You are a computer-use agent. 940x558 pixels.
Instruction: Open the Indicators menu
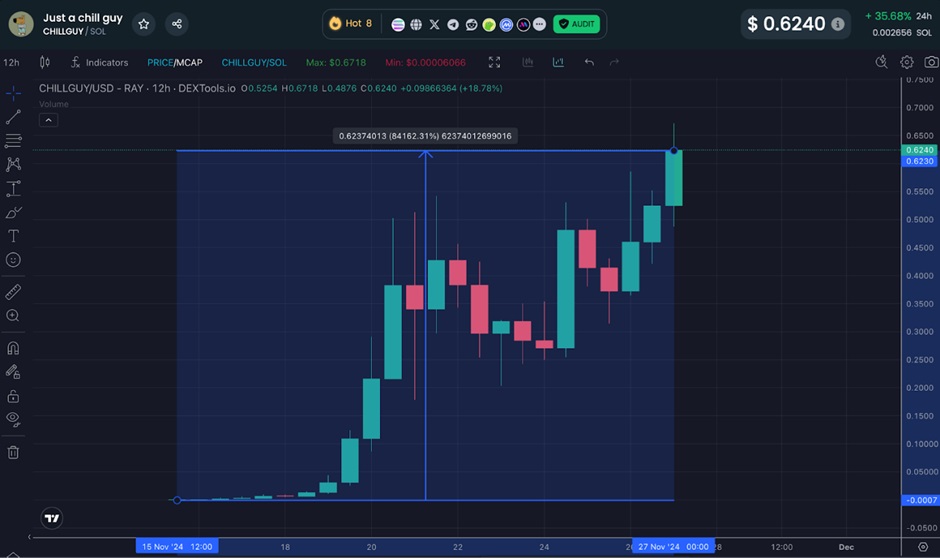(99, 62)
